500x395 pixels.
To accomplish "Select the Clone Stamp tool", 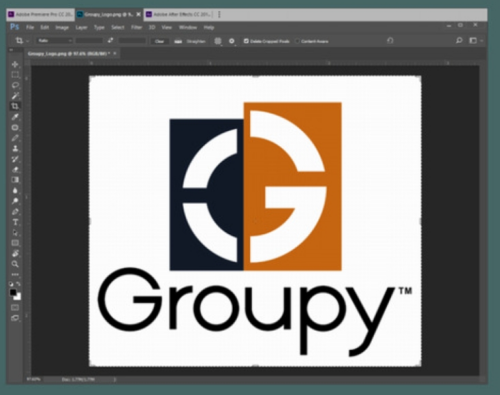I will tap(15, 149).
